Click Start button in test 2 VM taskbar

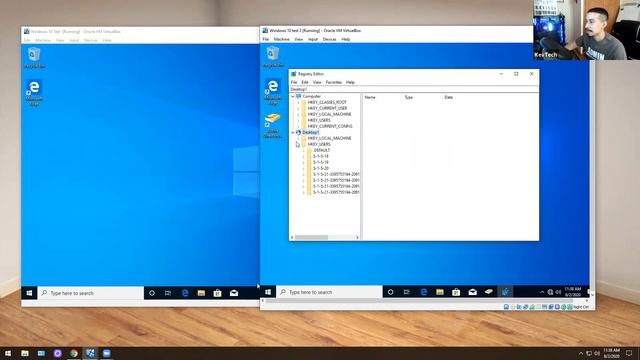tap(268, 292)
